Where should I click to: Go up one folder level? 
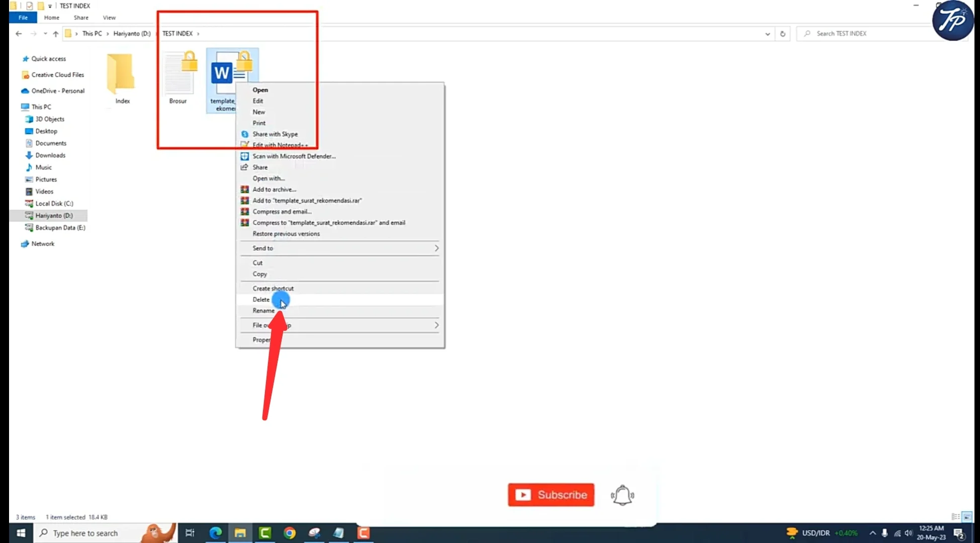(56, 34)
